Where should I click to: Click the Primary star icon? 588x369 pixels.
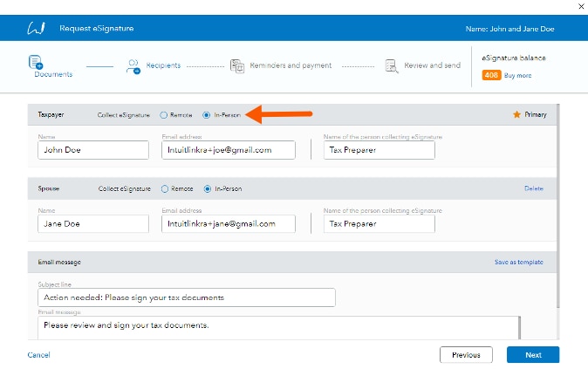click(516, 114)
